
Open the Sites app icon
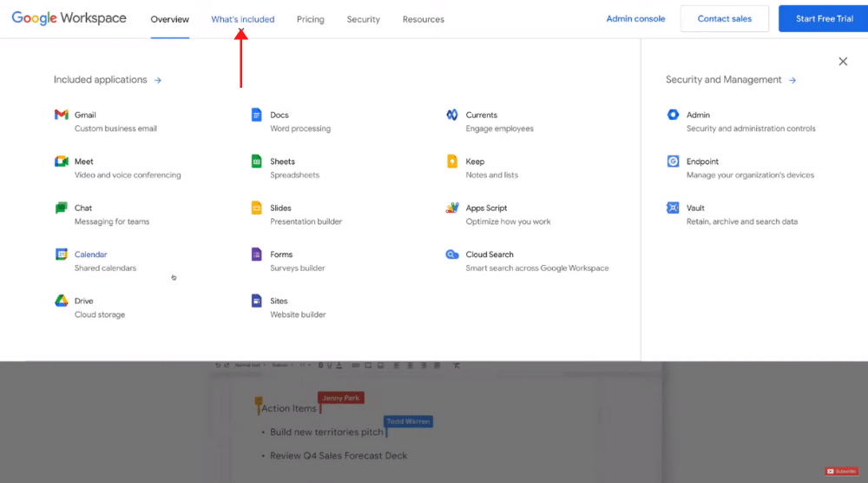(x=256, y=301)
